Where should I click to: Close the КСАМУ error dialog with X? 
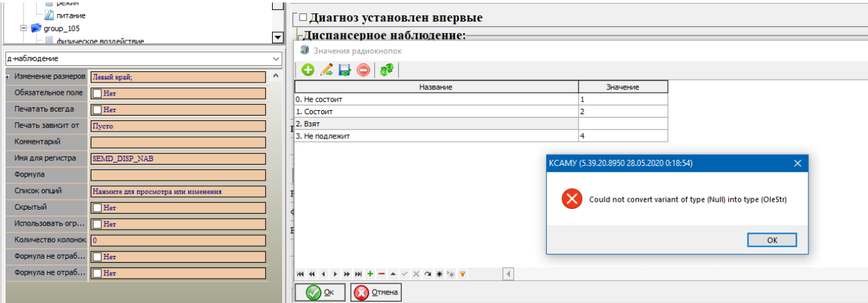(797, 163)
